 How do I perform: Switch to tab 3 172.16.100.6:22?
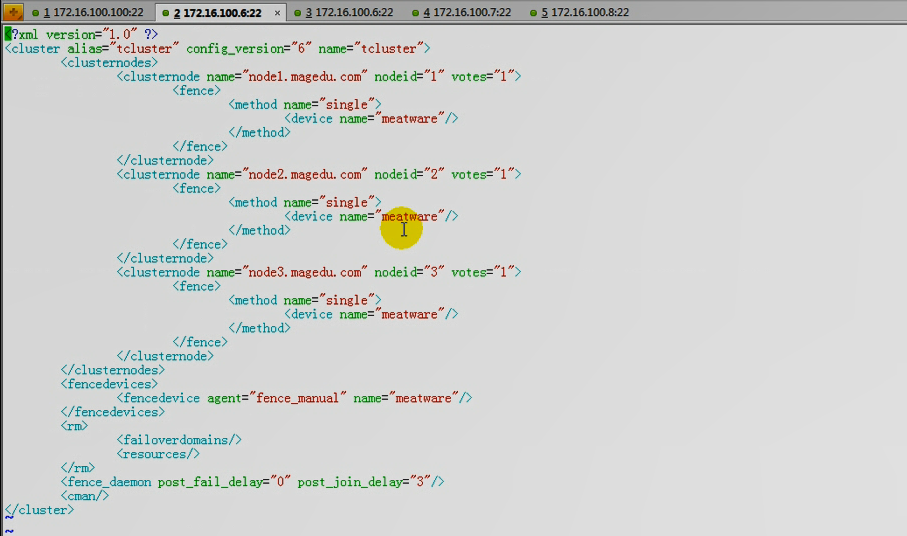[x=348, y=13]
